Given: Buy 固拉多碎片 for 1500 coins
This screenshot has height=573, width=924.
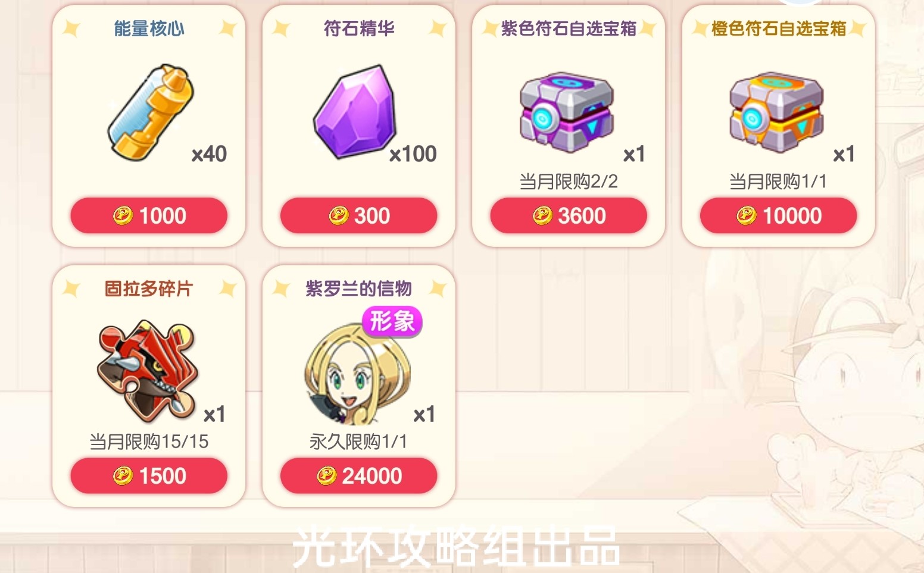Looking at the screenshot, I should point(149,475).
